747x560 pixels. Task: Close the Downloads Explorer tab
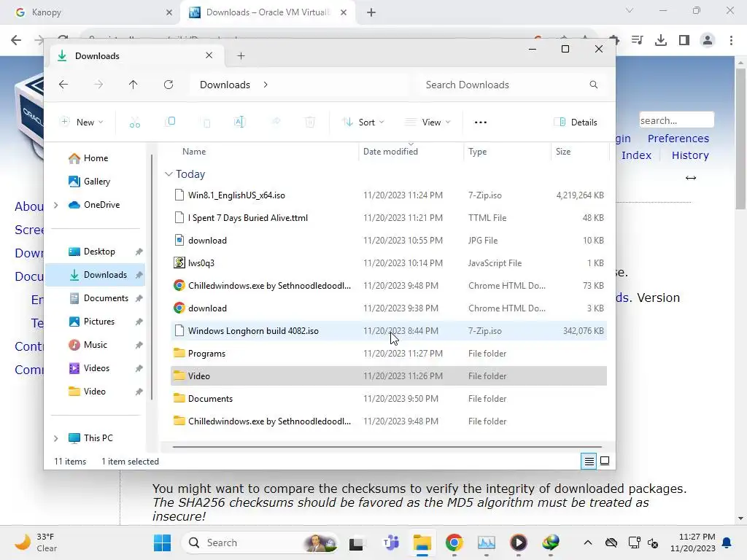coord(209,55)
